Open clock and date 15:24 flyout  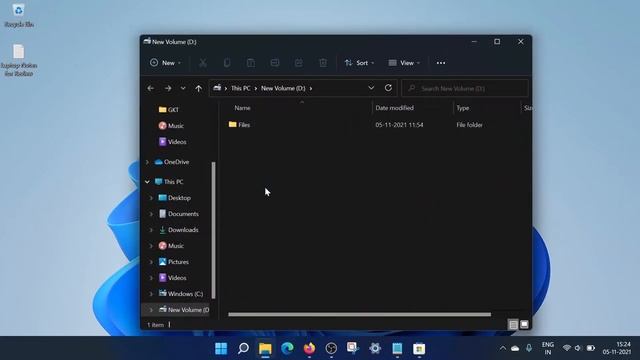[617, 348]
